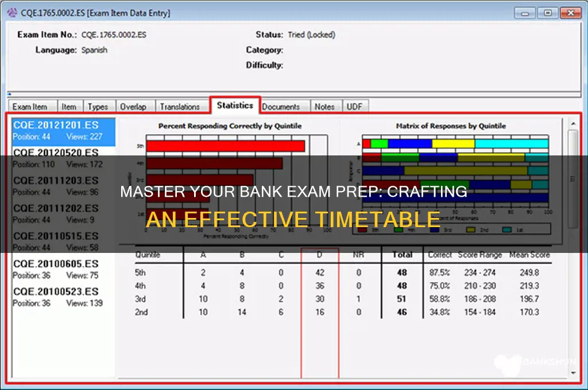Click the 4th quintile dark red bar
Screen dimensions: 588x390
(x=215, y=163)
